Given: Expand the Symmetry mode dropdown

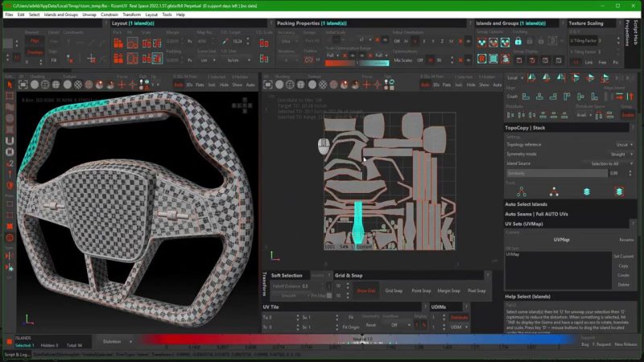Looking at the screenshot, I should click(619, 154).
